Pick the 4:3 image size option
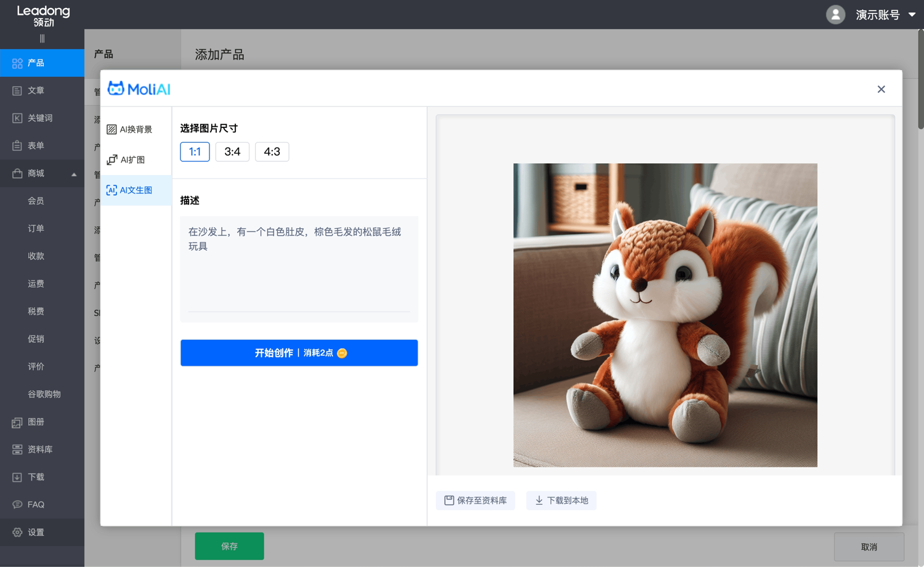This screenshot has height=567, width=924. pyautogui.click(x=272, y=152)
